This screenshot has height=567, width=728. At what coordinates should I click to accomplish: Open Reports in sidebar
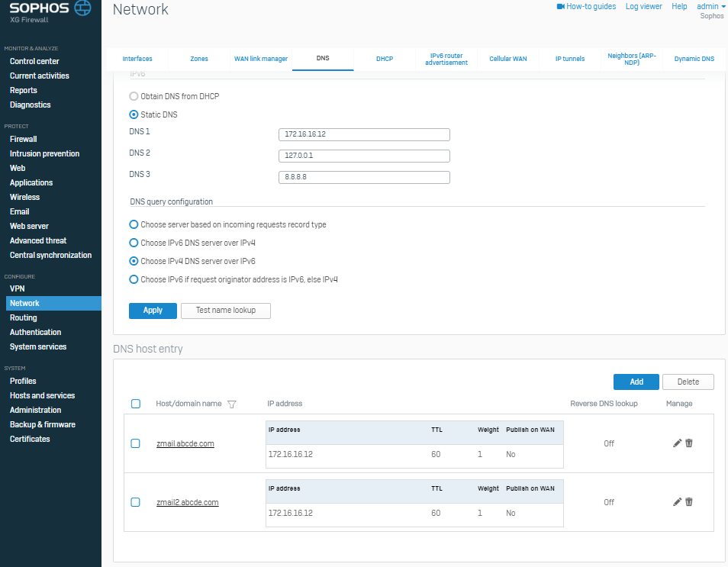(23, 90)
